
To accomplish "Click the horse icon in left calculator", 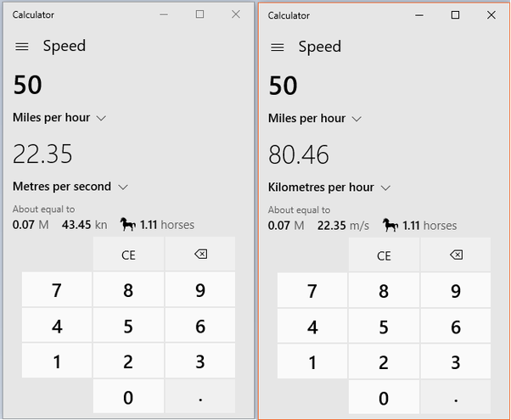I will (x=127, y=225).
